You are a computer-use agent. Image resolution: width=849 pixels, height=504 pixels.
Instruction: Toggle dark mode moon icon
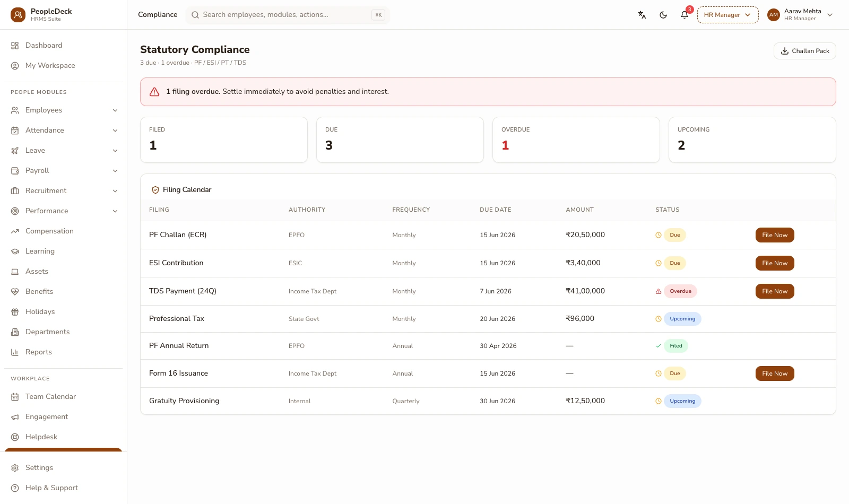tap(663, 15)
